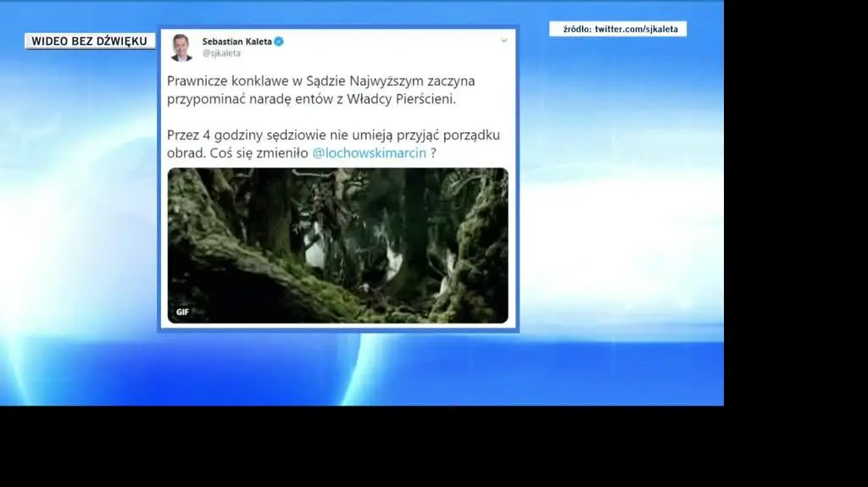Click the 'źródło: twitter.com/sjkaleta' source caption

(x=618, y=30)
